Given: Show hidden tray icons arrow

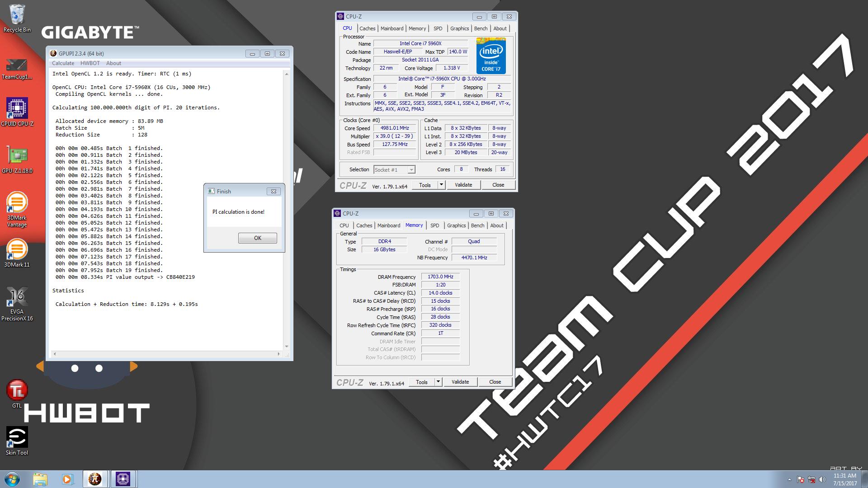Looking at the screenshot, I should [x=789, y=479].
